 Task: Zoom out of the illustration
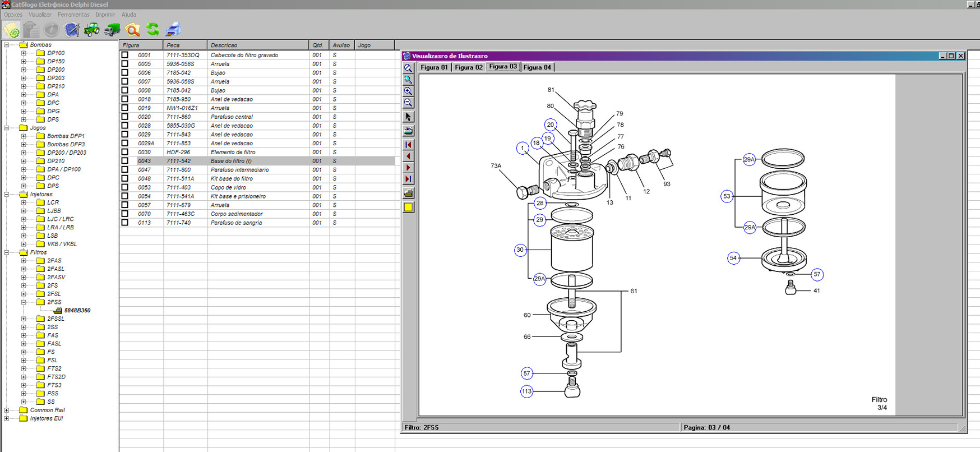(408, 103)
